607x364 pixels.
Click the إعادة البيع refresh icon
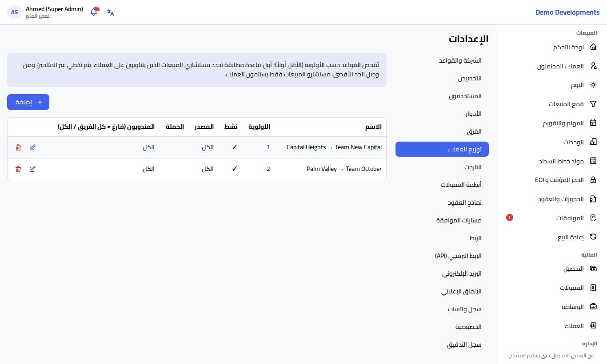click(x=593, y=237)
